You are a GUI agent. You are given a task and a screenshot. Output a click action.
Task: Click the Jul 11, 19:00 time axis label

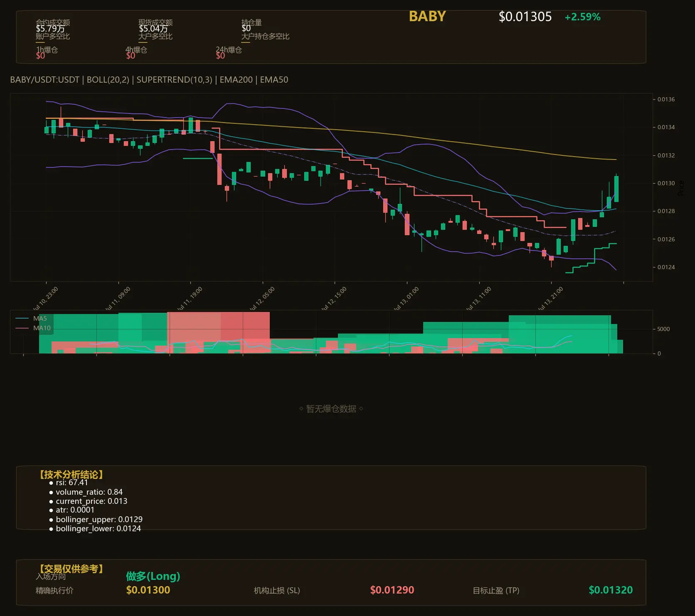click(189, 299)
